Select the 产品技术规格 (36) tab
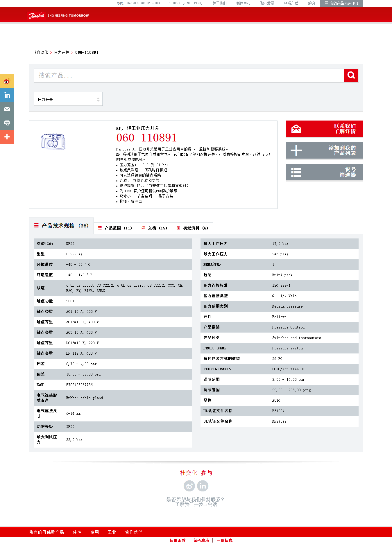Viewport: 392px width, 544px height. coord(61,226)
